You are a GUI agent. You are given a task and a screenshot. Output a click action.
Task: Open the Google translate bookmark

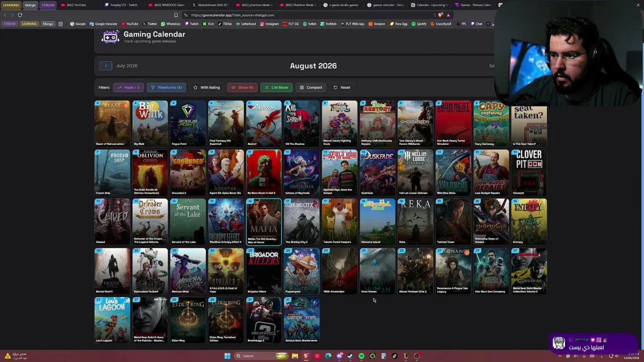(103, 24)
